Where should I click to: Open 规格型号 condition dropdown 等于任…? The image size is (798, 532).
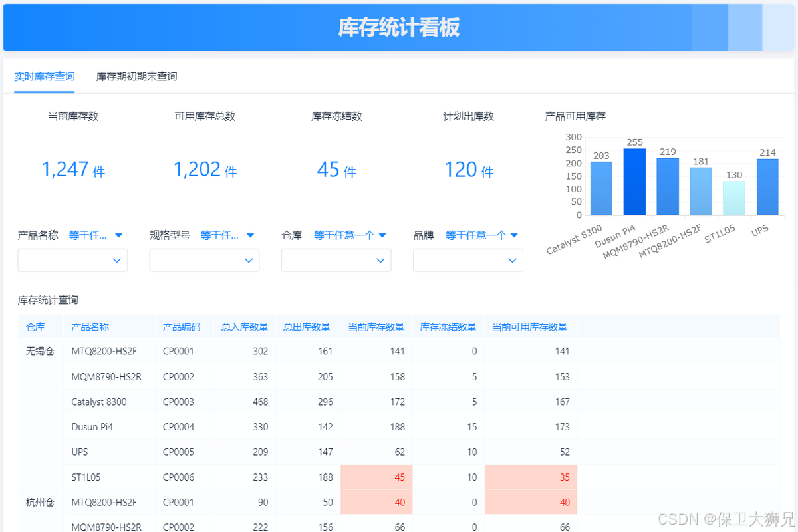pyautogui.click(x=227, y=235)
